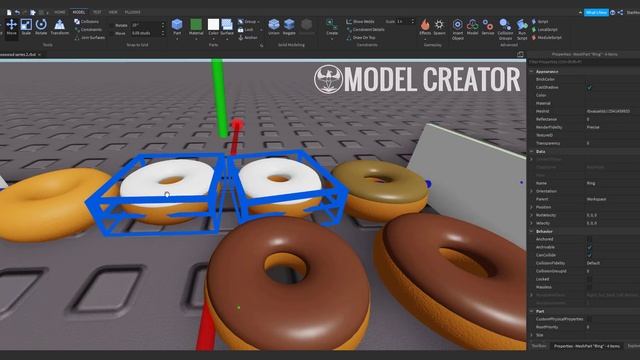
Task: Select the Scale tool
Action: (26, 27)
